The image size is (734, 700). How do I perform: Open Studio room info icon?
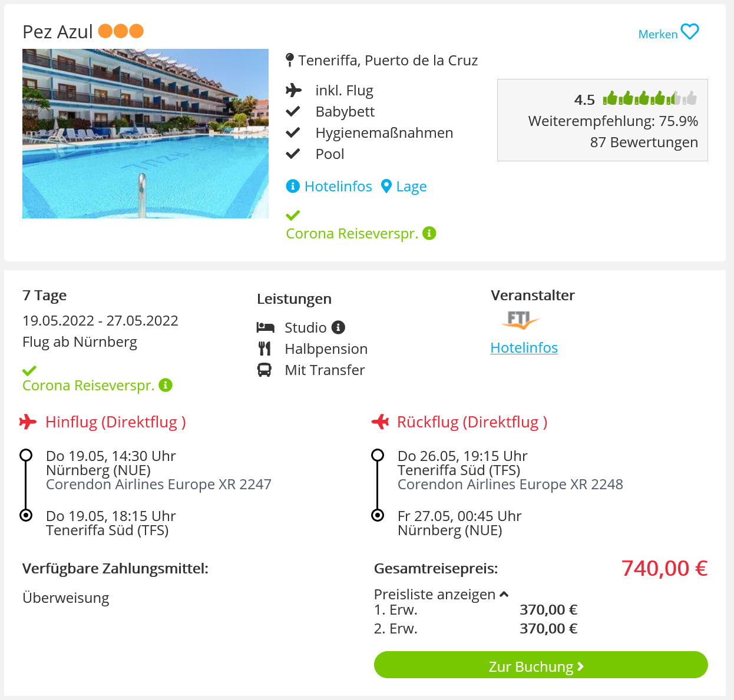(x=338, y=327)
